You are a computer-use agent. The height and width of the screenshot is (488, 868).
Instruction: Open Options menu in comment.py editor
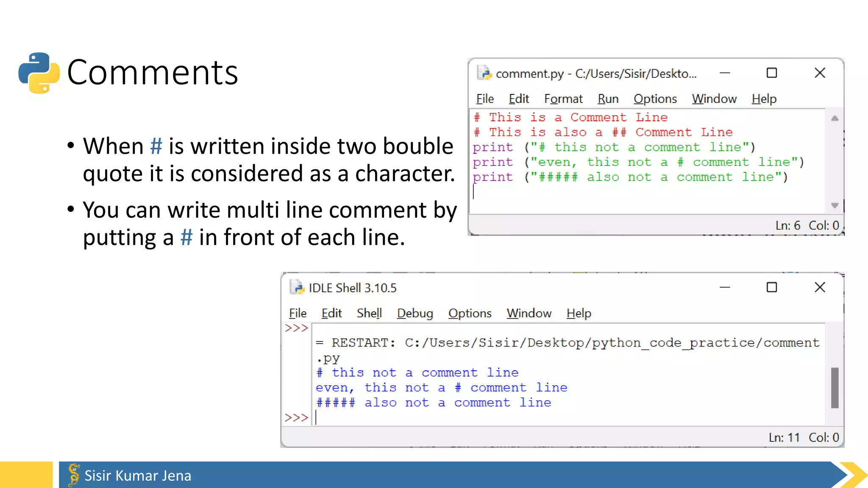pos(655,99)
